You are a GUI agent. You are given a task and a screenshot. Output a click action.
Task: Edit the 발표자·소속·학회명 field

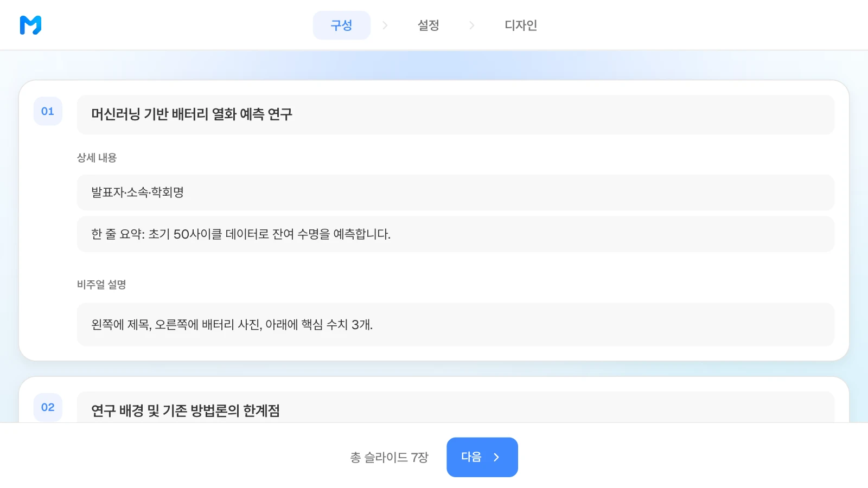(x=456, y=192)
